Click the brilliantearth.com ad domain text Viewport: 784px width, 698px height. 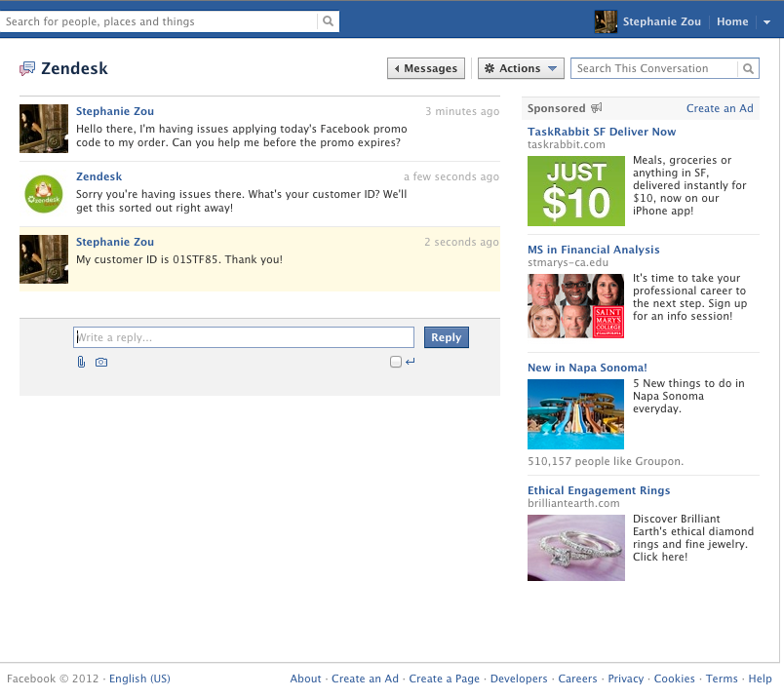pos(573,503)
